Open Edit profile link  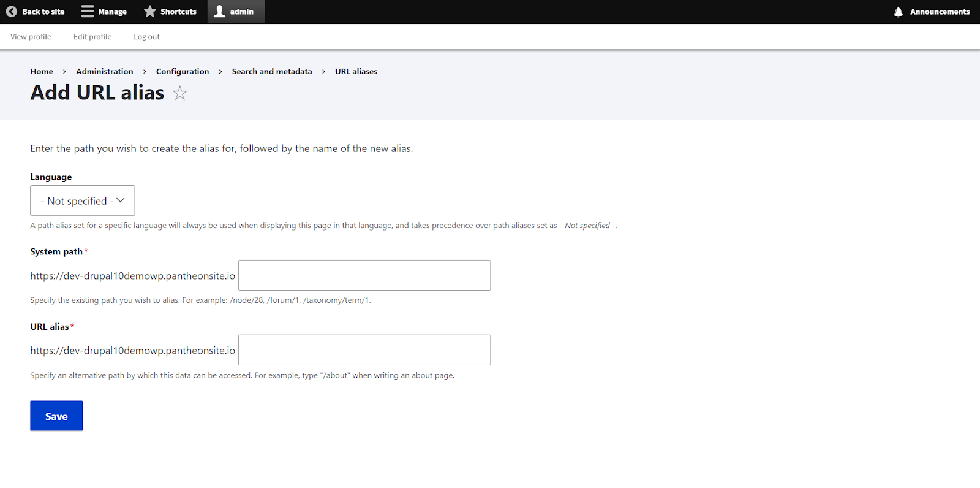click(92, 37)
